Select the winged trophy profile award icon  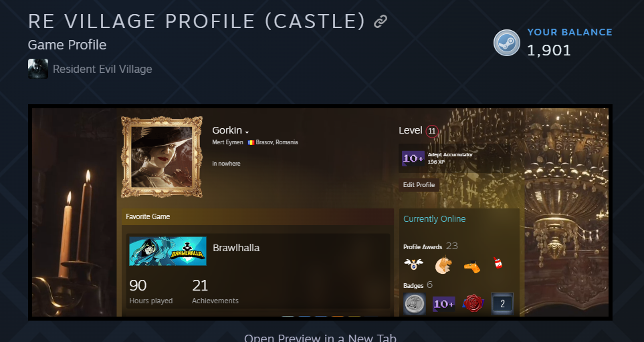413,265
